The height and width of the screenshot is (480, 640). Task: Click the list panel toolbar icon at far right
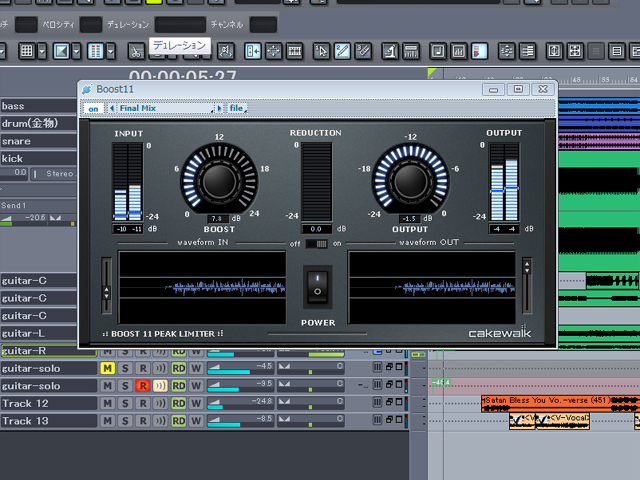pyautogui.click(x=617, y=51)
